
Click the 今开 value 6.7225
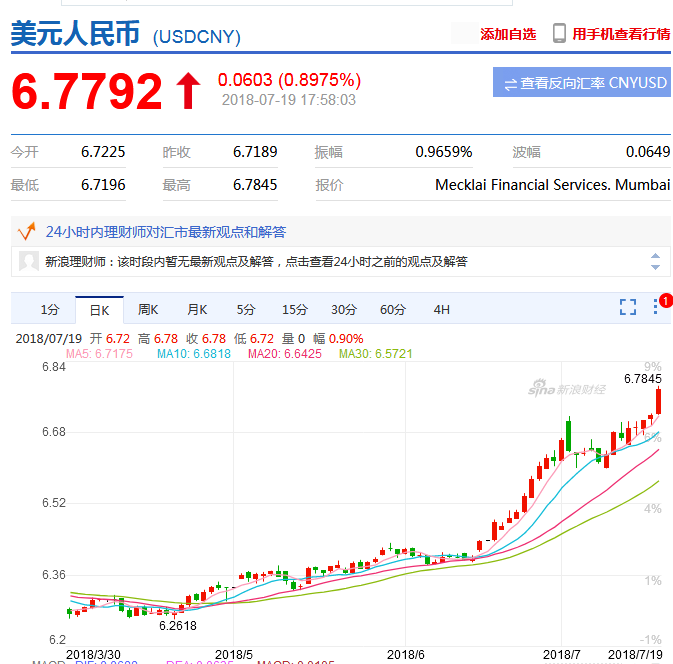pos(103,152)
